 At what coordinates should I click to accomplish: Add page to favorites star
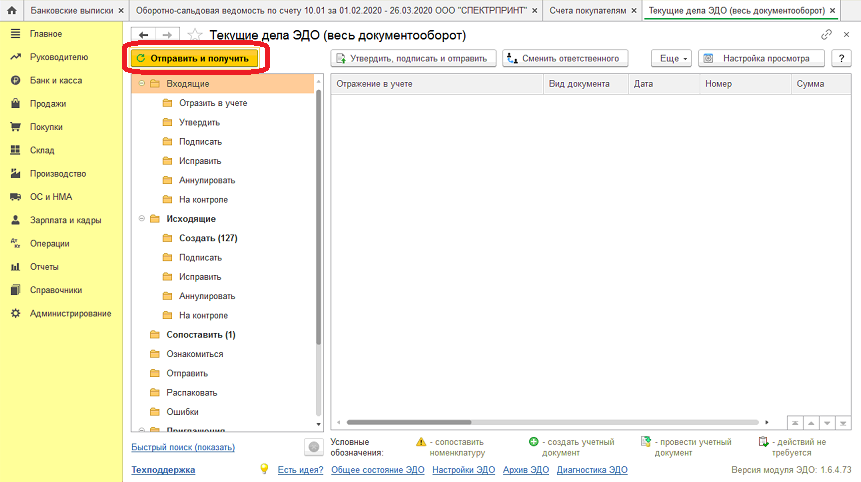coord(195,35)
